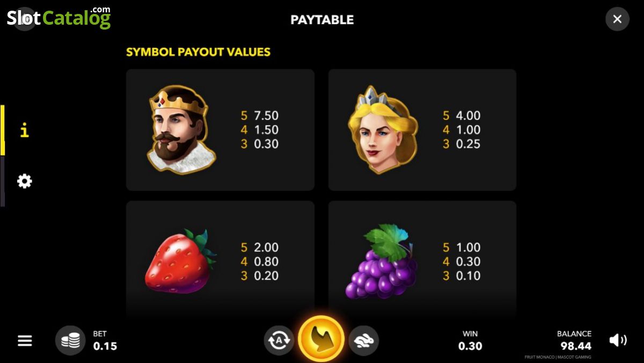Toggle turbo mode with the rabbit icon
Screen dimensions: 644x363
[x=364, y=340]
